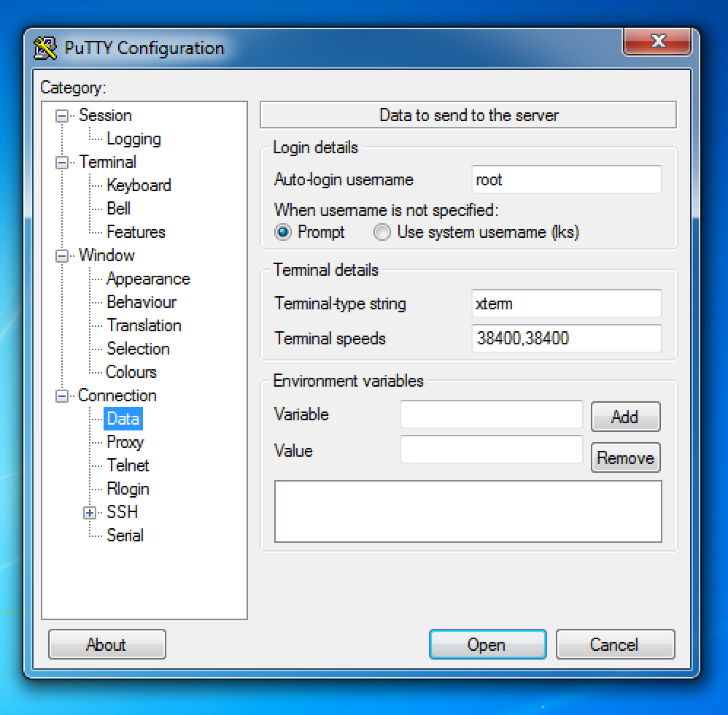Go to the Behaviour settings
Image resolution: width=728 pixels, height=715 pixels.
click(142, 302)
